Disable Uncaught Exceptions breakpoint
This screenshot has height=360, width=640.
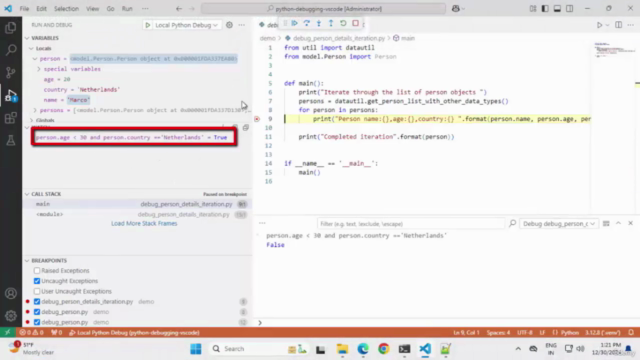[37, 281]
